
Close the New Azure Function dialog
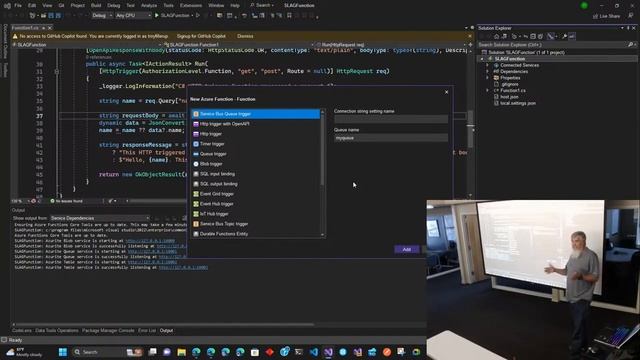446,92
